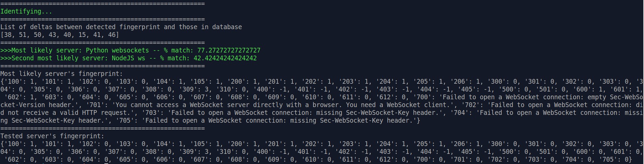Click the "List of deltas" description line

[121, 27]
